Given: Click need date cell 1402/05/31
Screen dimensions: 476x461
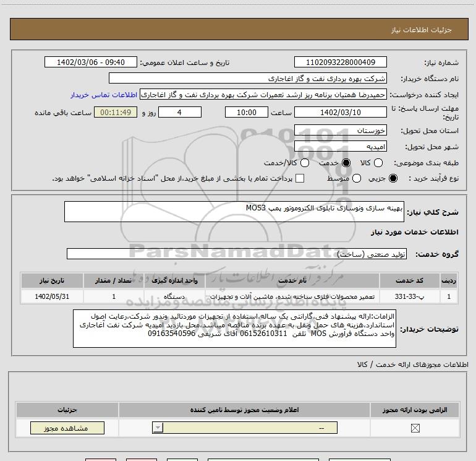Looking at the screenshot, I should [52, 296].
